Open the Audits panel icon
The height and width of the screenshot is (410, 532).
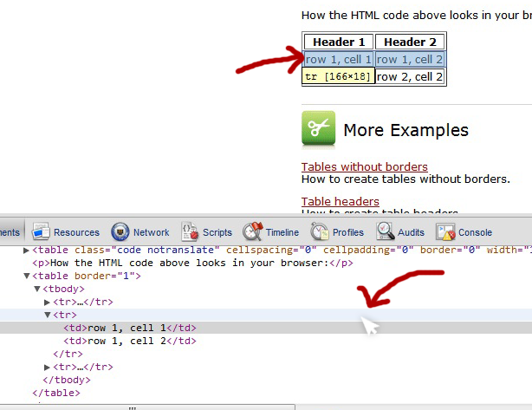(x=385, y=231)
